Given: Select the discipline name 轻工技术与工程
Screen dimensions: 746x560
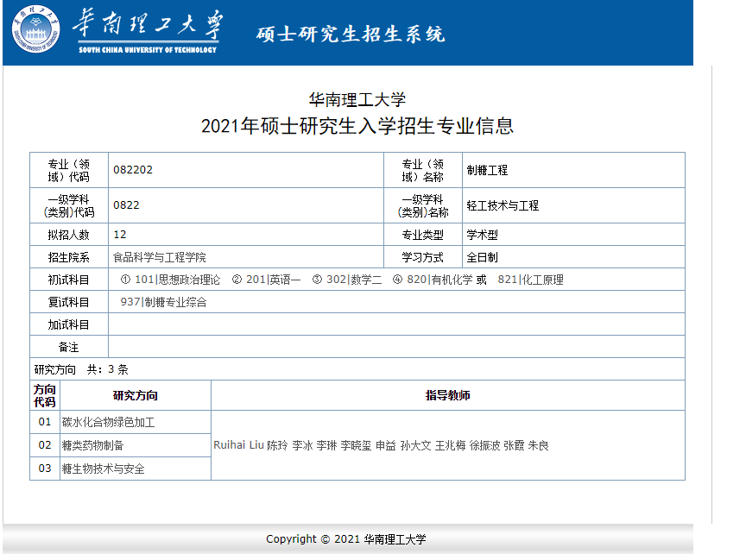Looking at the screenshot, I should point(503,205).
